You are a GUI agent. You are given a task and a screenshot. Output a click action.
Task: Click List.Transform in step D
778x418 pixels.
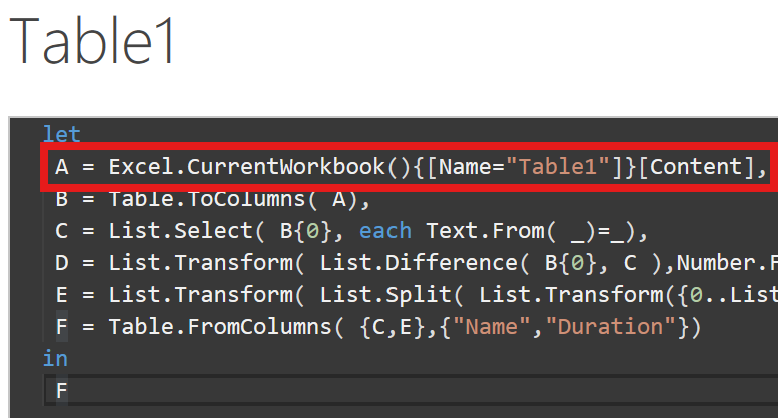[200, 263]
